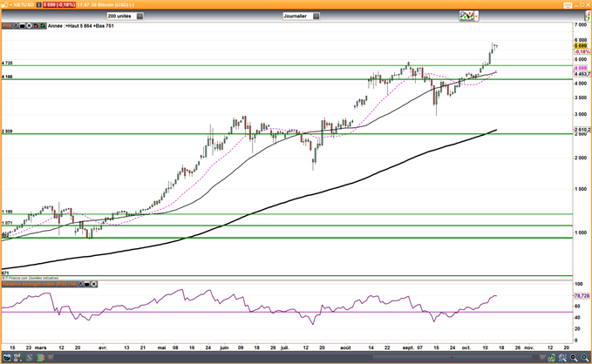
Task: Click the detach window icon in title bar
Action: pyautogui.click(x=568, y=5)
